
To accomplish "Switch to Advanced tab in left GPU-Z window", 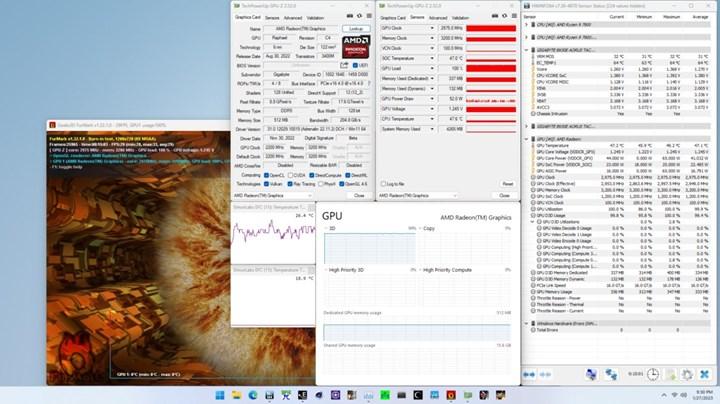I will coord(292,18).
